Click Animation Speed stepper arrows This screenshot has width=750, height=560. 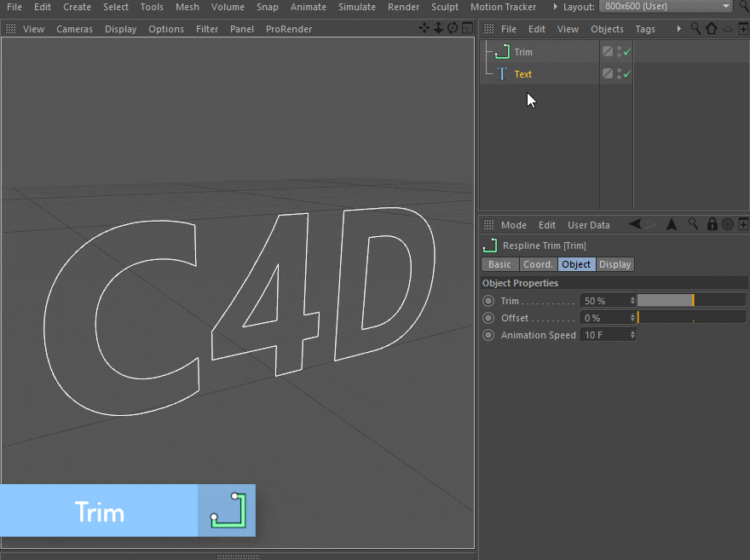[632, 335]
